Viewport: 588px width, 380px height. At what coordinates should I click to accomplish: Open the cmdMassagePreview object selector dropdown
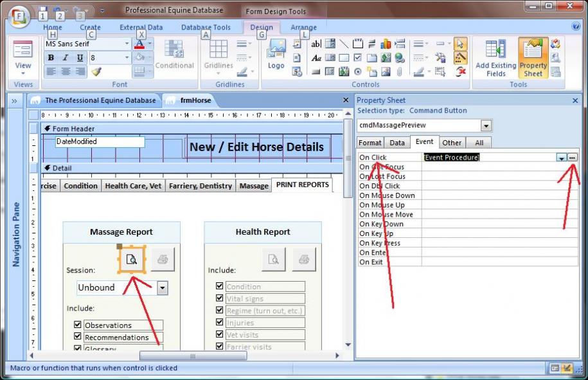(x=486, y=125)
